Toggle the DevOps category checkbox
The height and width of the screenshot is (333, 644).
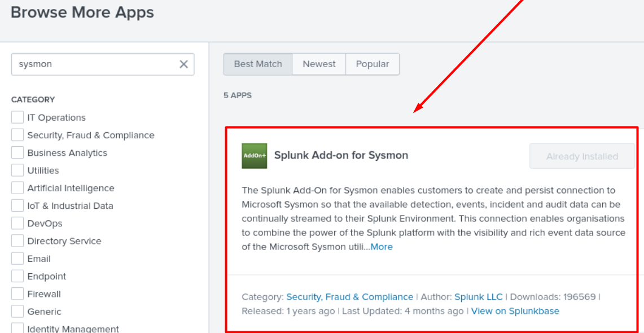[17, 224]
